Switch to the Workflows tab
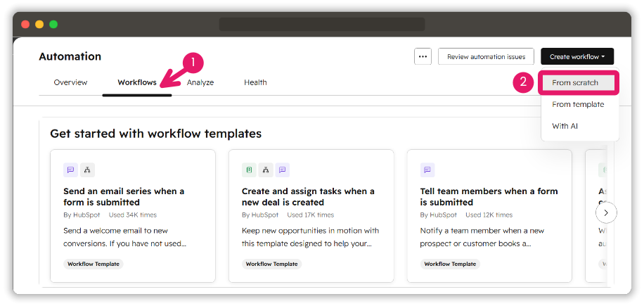Viewport: 644px width, 306px height. (137, 82)
